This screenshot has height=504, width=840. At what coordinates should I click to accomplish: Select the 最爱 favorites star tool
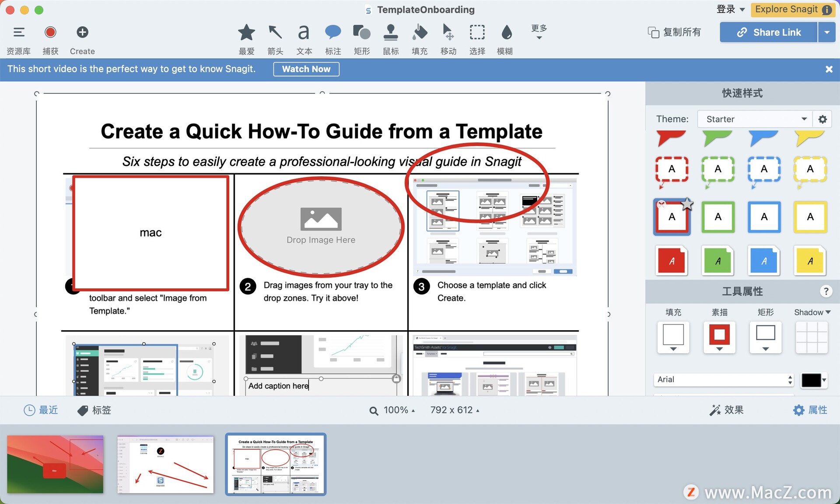coord(247,32)
